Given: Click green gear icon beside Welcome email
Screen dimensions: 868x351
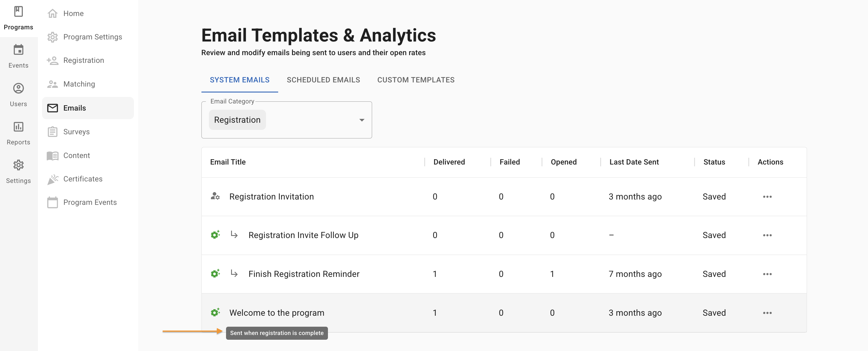Looking at the screenshot, I should click(x=215, y=312).
